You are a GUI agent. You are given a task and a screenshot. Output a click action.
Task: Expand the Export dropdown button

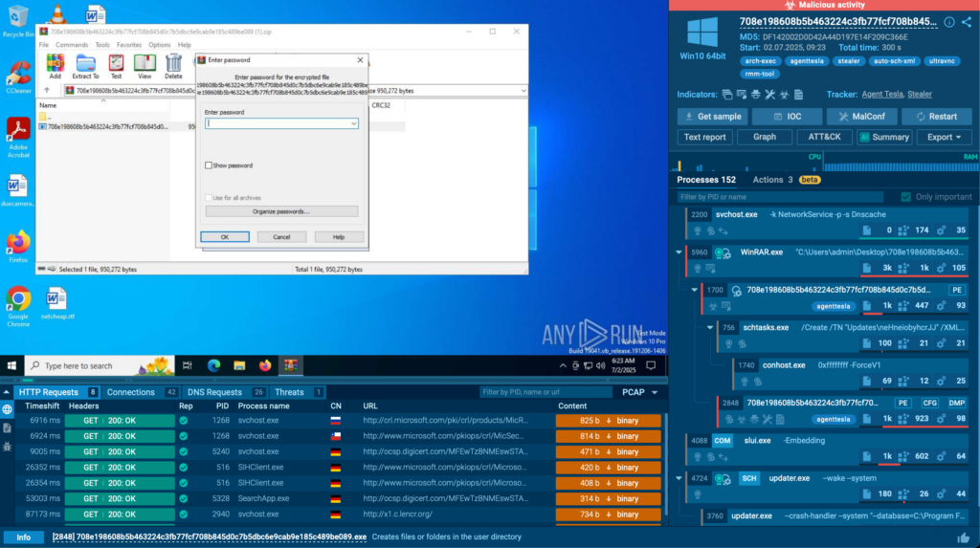(x=943, y=137)
